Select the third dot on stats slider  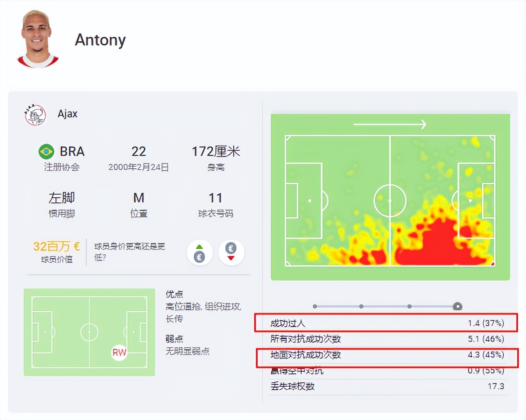click(409, 306)
